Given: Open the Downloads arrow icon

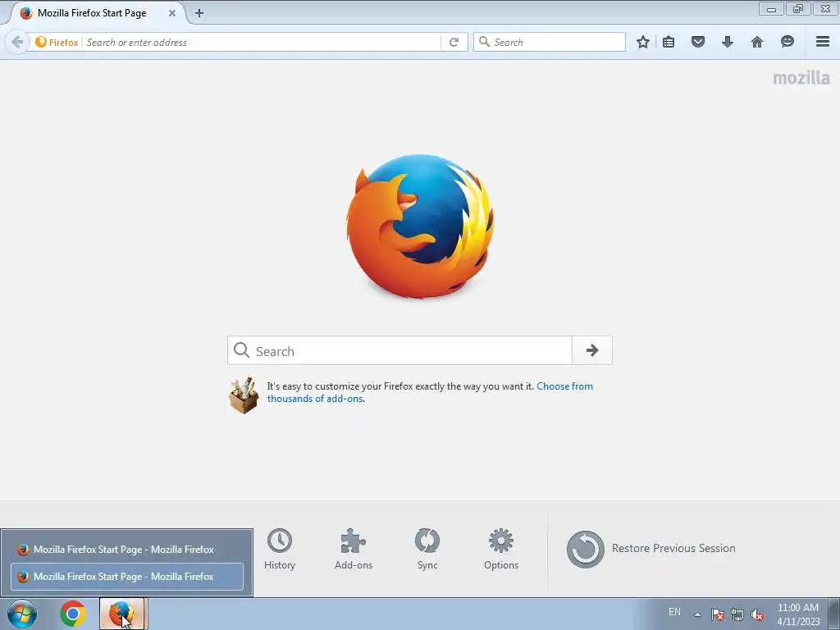Looking at the screenshot, I should [x=727, y=42].
